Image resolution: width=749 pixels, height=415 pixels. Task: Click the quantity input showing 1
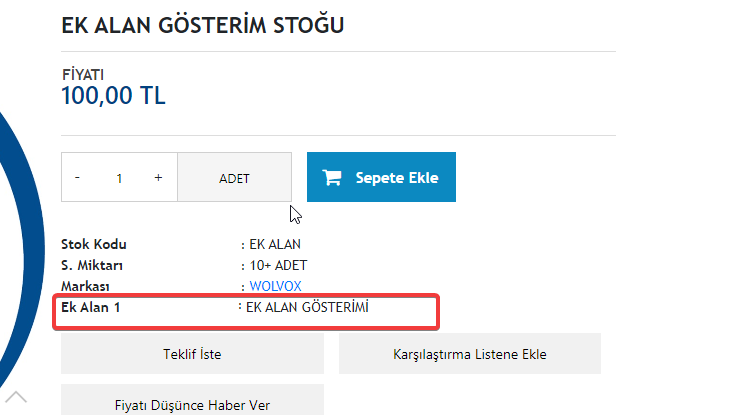119,178
